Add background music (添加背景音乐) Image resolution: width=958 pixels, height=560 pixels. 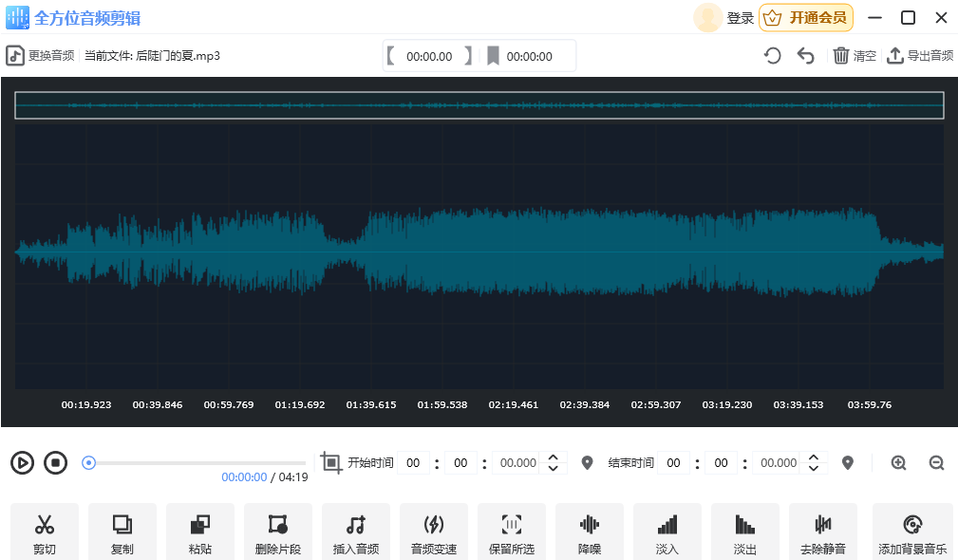[912, 532]
